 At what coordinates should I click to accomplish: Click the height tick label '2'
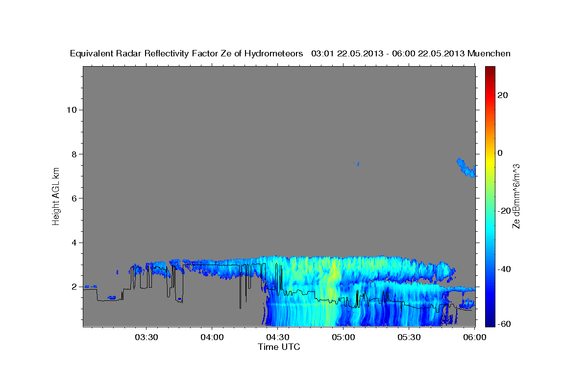(x=74, y=287)
